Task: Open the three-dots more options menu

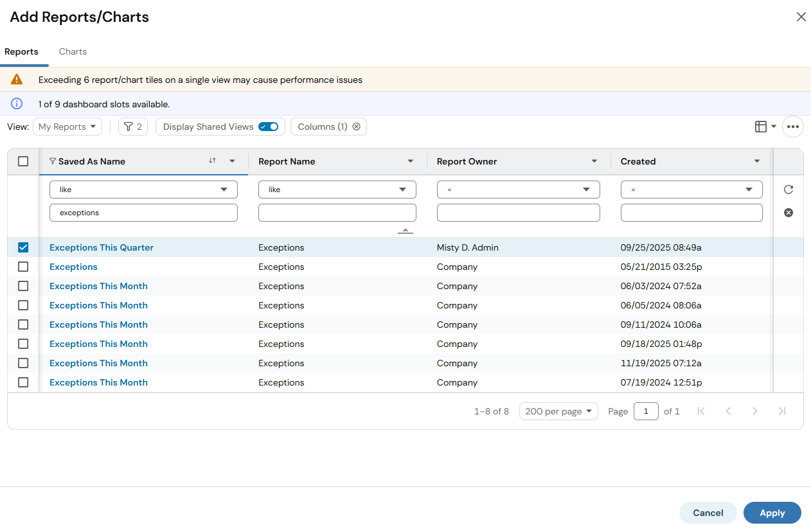Action: [793, 127]
